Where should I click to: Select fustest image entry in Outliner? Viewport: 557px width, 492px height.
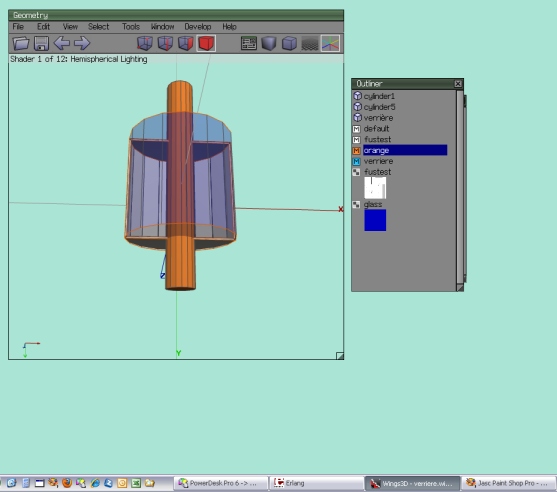(x=378, y=172)
